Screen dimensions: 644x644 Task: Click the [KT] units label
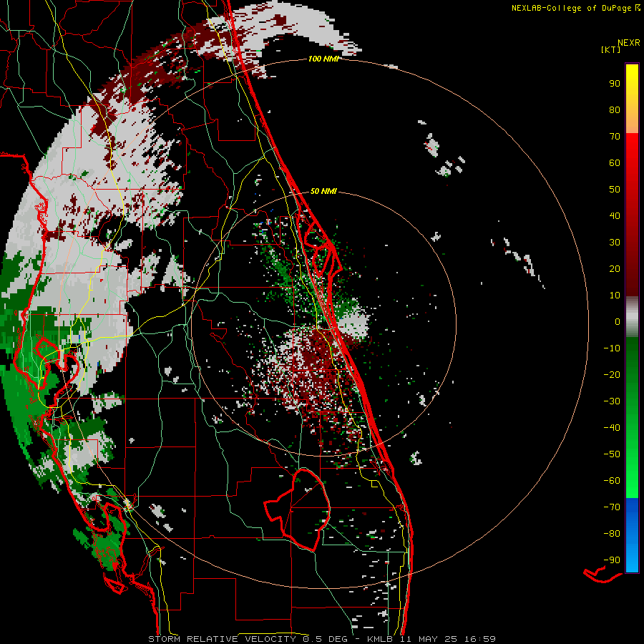[x=610, y=49]
